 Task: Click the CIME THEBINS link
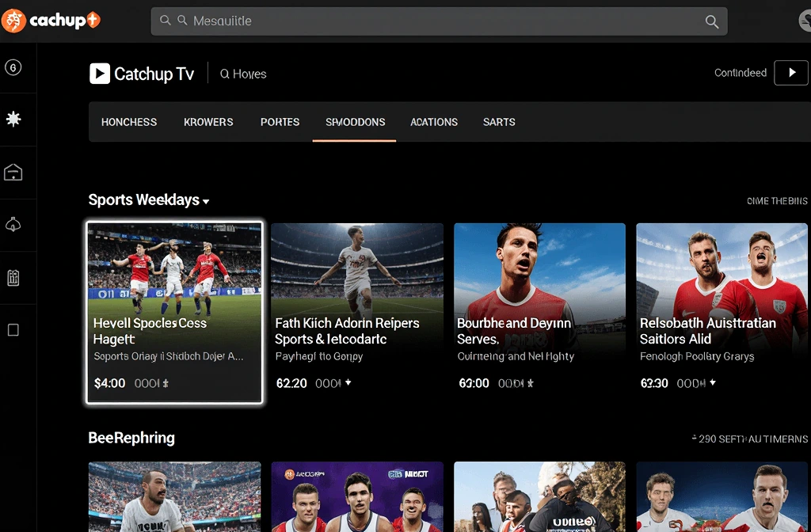point(777,201)
